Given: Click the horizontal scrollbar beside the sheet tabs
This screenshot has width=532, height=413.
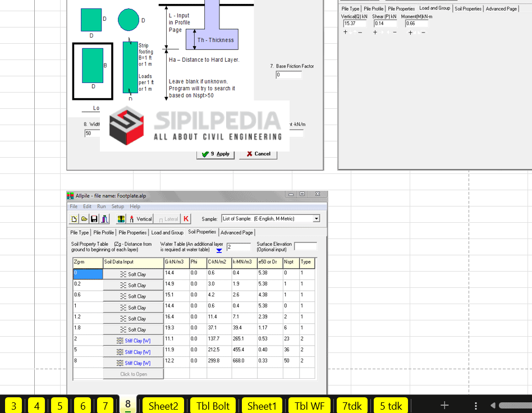Looking at the screenshot, I should click(x=513, y=405).
